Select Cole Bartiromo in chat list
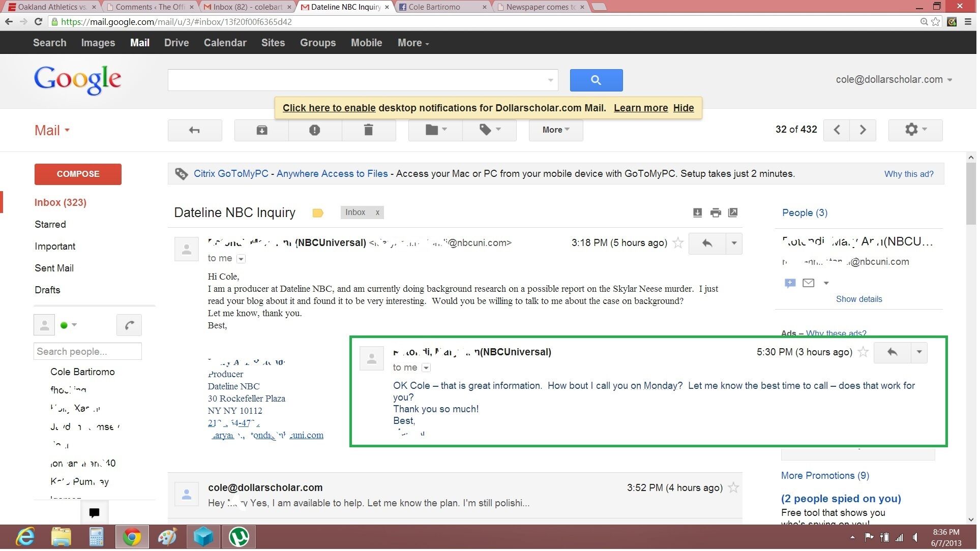This screenshot has height=551, width=980. click(83, 373)
